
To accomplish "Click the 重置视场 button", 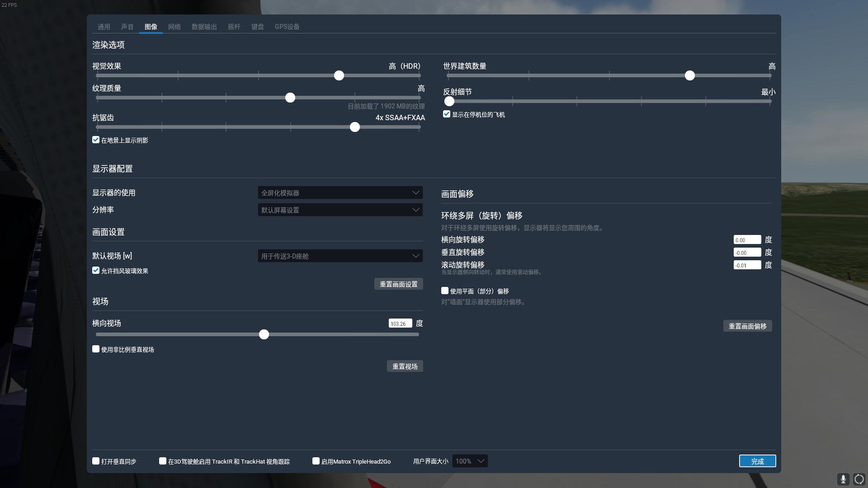I will coord(405,366).
